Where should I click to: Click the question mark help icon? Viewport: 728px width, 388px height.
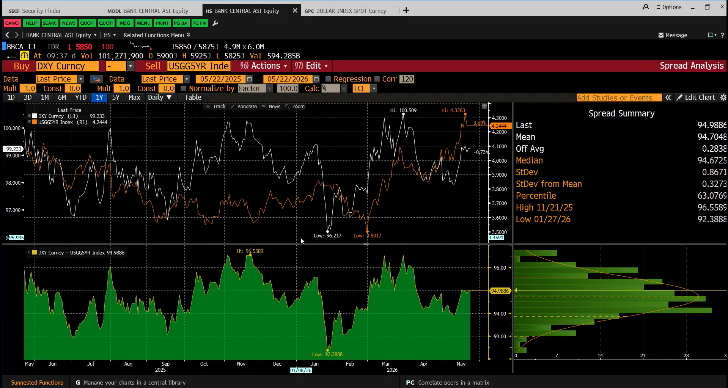pos(722,35)
